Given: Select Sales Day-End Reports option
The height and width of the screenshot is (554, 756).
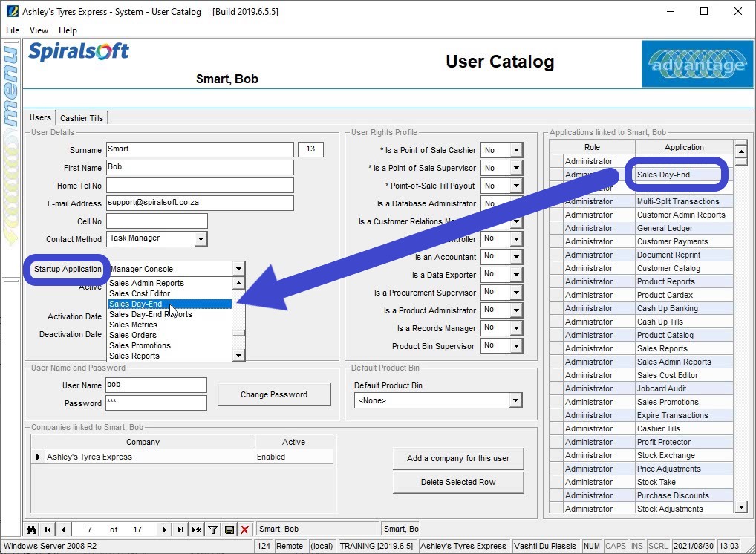Looking at the screenshot, I should (170, 314).
